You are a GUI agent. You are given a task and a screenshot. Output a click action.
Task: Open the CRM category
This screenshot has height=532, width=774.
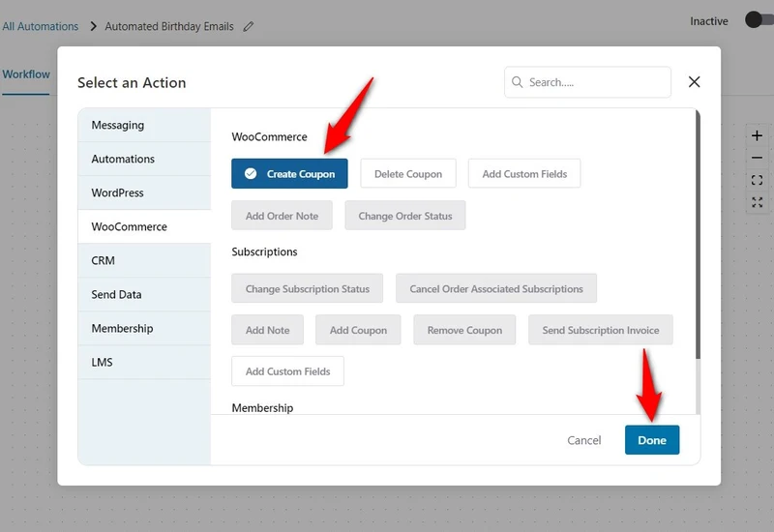pos(144,260)
